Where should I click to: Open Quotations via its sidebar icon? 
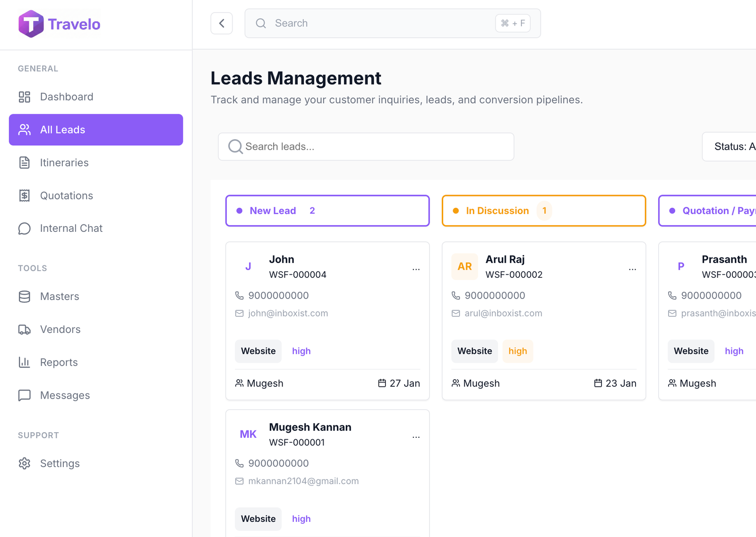25,196
